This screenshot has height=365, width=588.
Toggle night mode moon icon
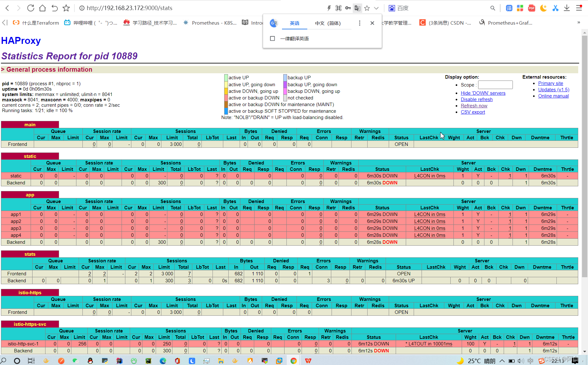pos(543,8)
